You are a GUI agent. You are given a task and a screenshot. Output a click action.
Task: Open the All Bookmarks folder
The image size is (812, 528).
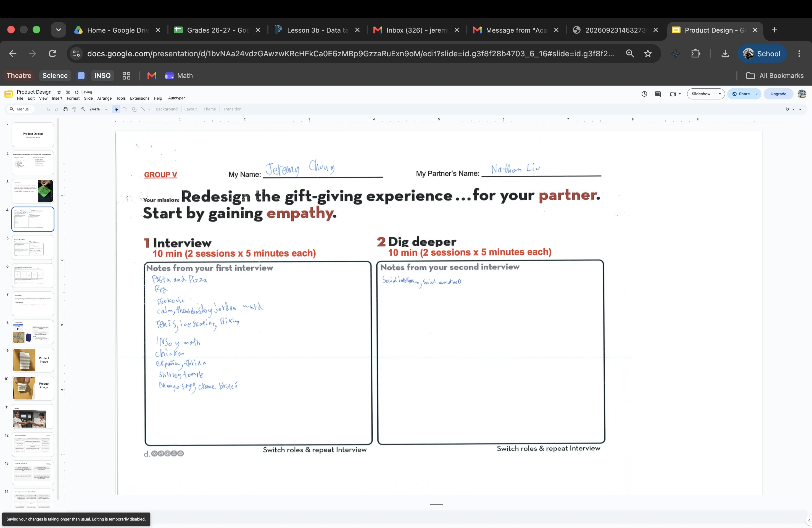tap(775, 76)
